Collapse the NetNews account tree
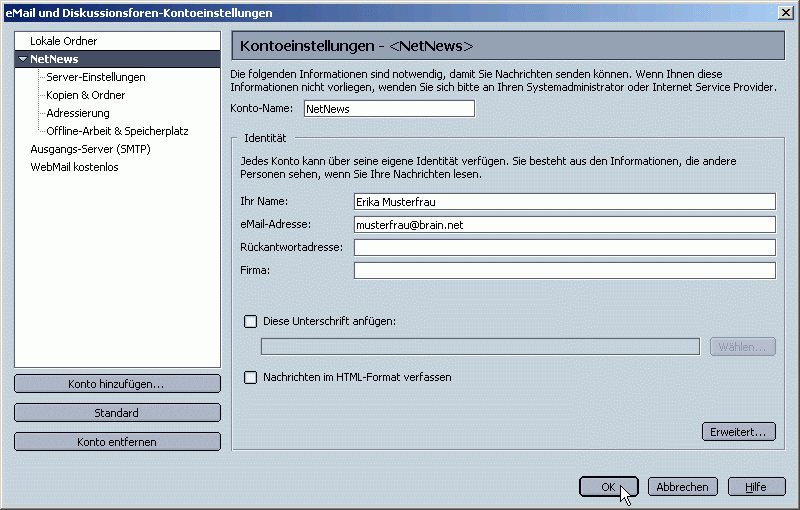Viewport: 800px width, 510px height. pyautogui.click(x=23, y=60)
